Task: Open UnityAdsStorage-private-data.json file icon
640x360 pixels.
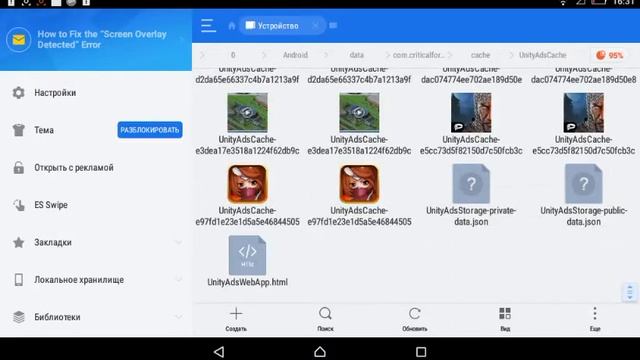Action: [471, 184]
